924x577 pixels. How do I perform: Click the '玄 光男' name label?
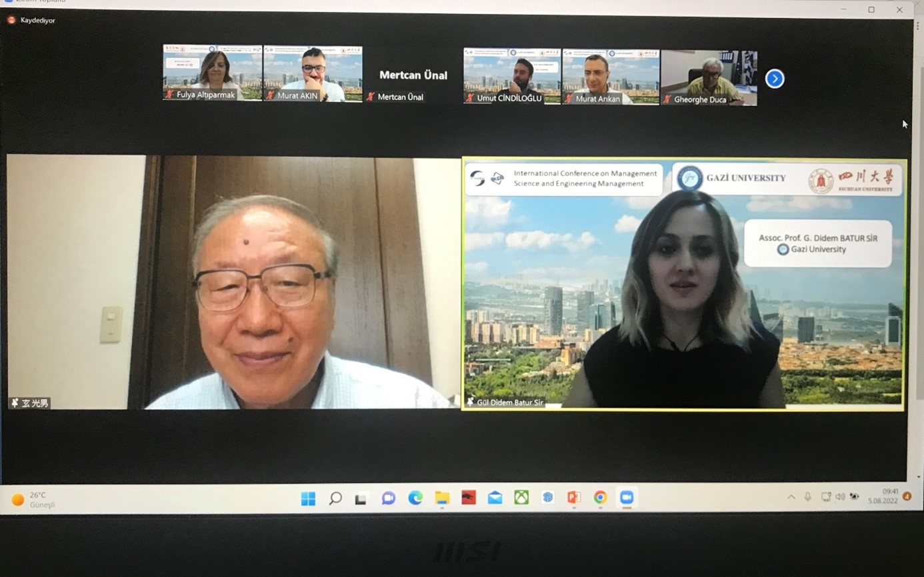tap(35, 404)
